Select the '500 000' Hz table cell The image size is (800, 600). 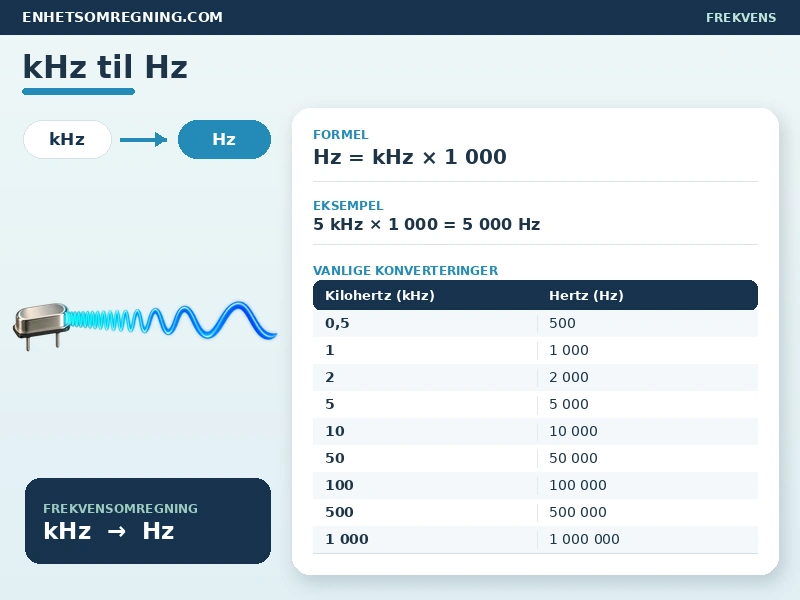coord(648,512)
